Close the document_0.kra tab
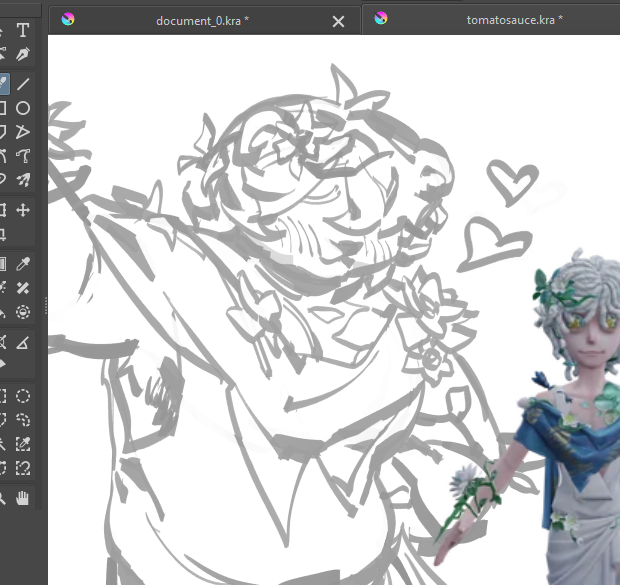The width and height of the screenshot is (620, 585). pos(338,21)
